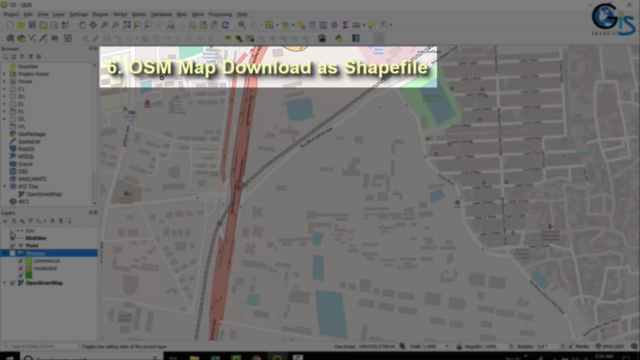
Task: Open the Plugins menu
Action: point(100,14)
